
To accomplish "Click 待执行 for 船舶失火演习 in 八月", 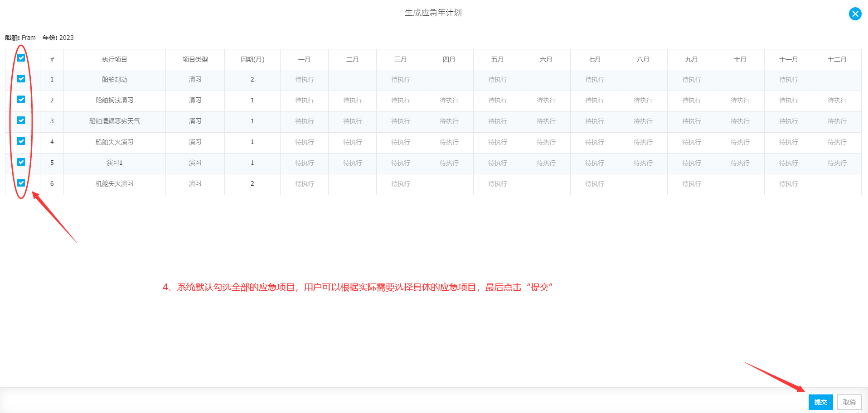I will [x=643, y=142].
